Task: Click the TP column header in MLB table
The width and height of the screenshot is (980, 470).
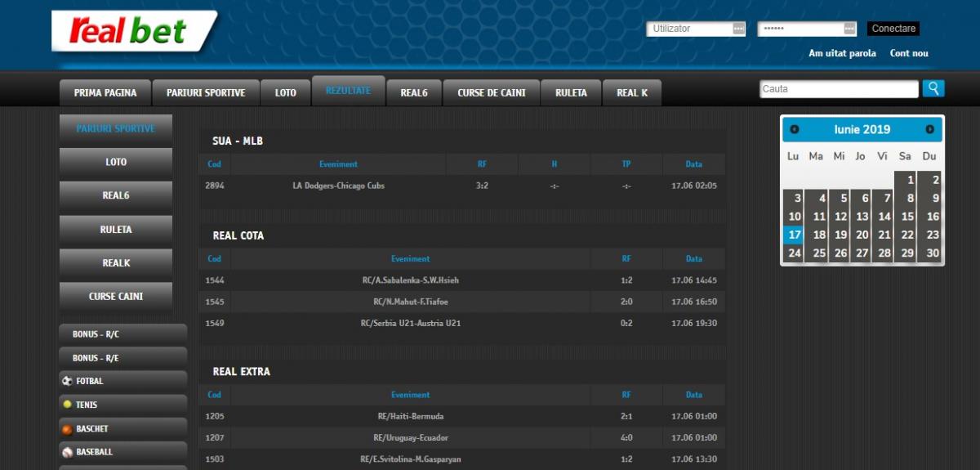Action: 626,164
